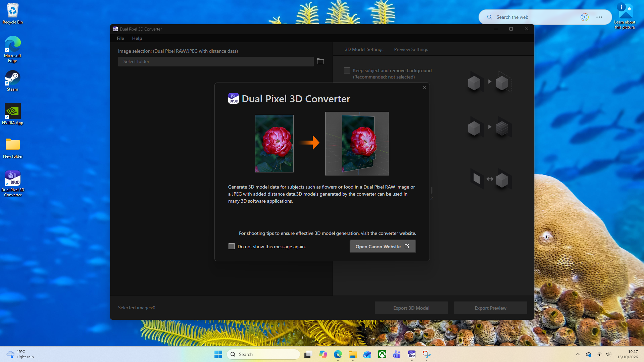
Task: Open the Copilot icon in the taskbar
Action: 323,354
